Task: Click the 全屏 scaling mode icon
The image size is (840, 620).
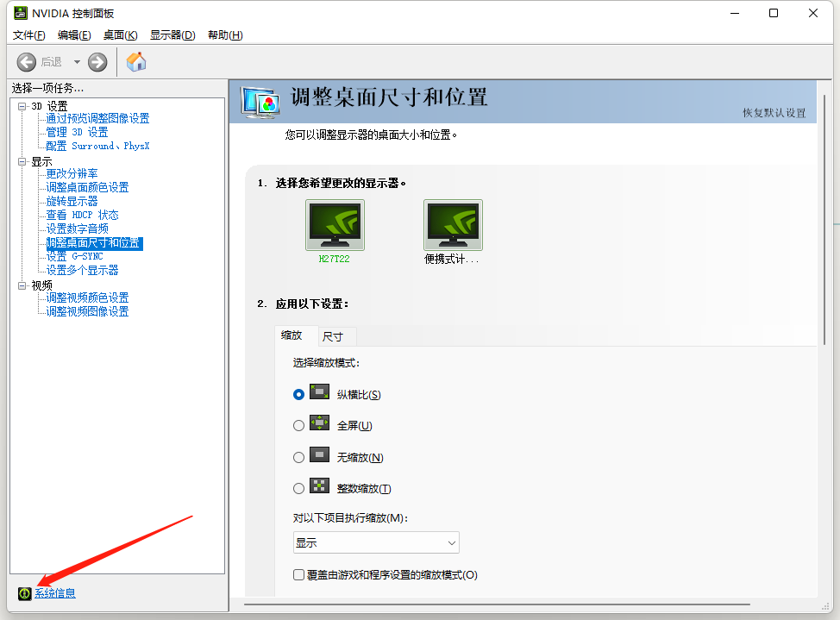Action: (319, 423)
